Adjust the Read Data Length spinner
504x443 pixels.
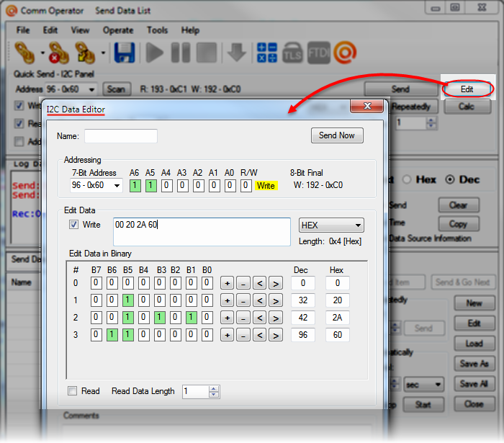tap(213, 392)
